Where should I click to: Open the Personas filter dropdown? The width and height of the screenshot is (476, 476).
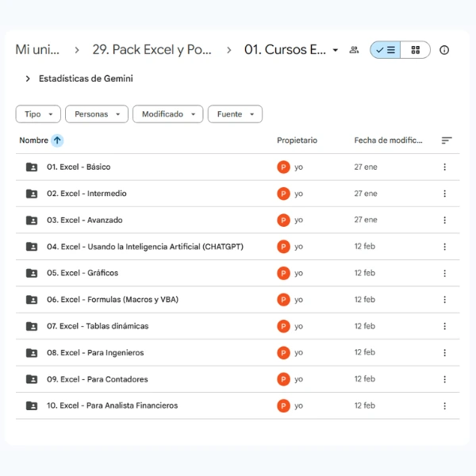tap(97, 114)
